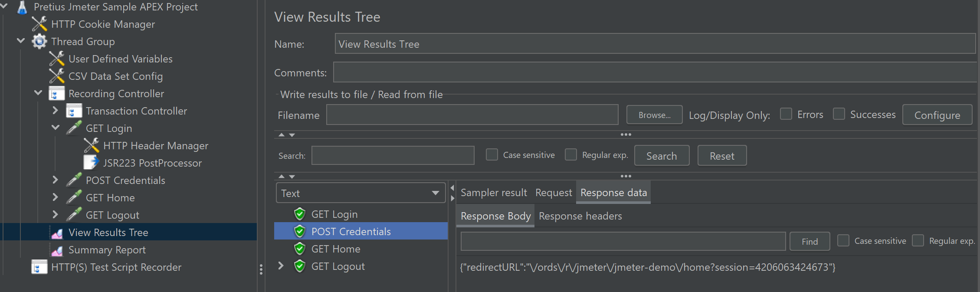Expand the Transaction Controller node

point(55,111)
